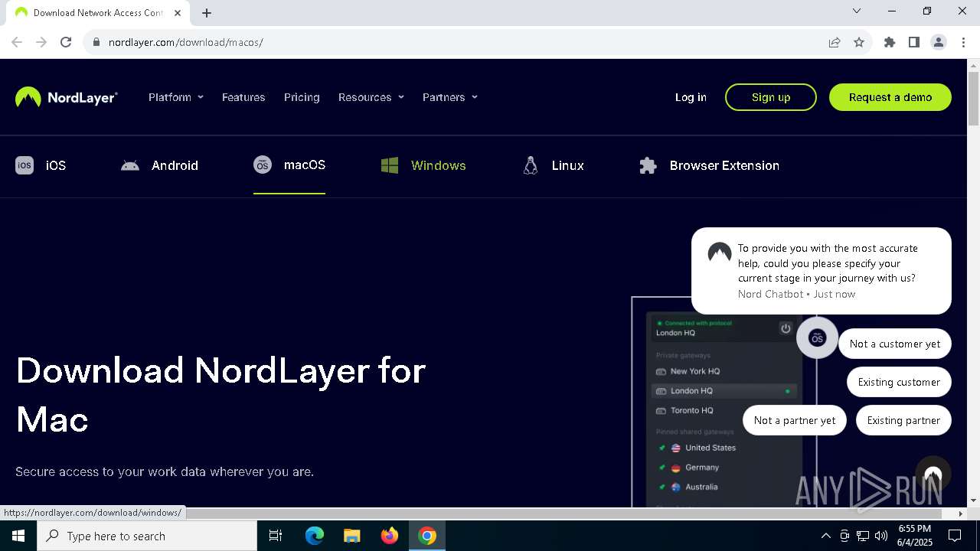Open the Linux download tab
Image resolution: width=980 pixels, height=551 pixels.
[x=553, y=165]
